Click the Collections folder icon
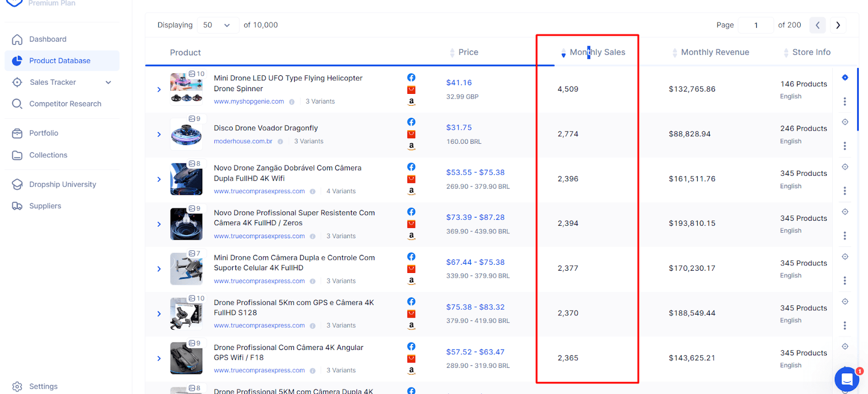 pyautogui.click(x=17, y=155)
